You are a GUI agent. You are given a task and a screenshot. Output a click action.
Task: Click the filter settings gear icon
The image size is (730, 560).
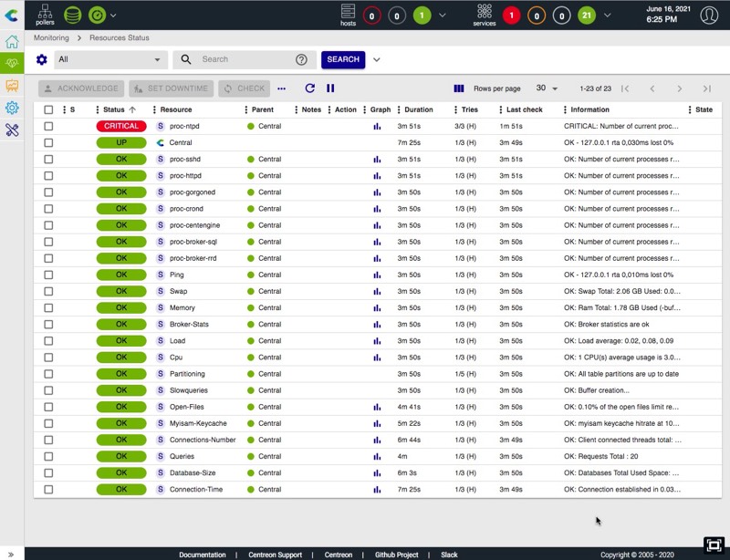41,59
